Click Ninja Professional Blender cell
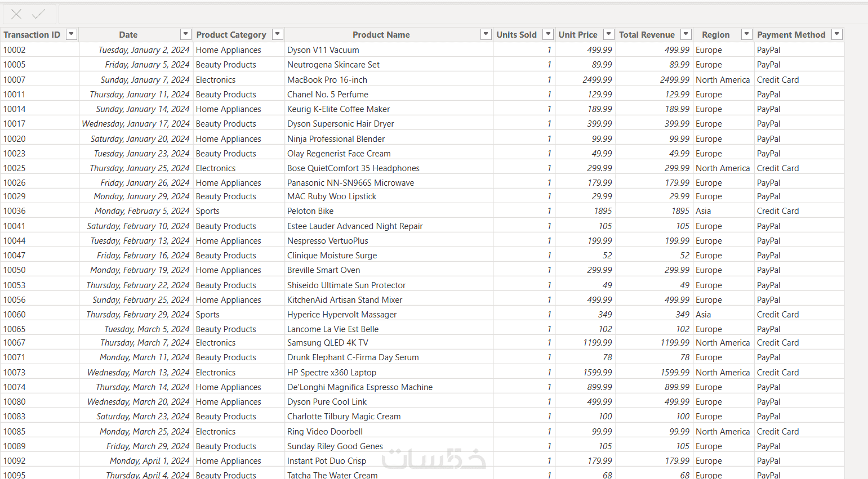Image resolution: width=868 pixels, height=479 pixels. click(x=389, y=139)
